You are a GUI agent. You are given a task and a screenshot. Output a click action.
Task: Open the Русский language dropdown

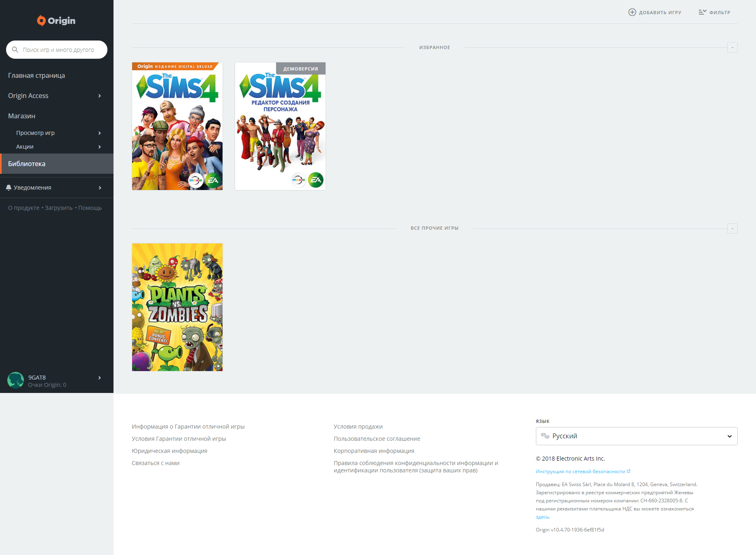click(636, 436)
